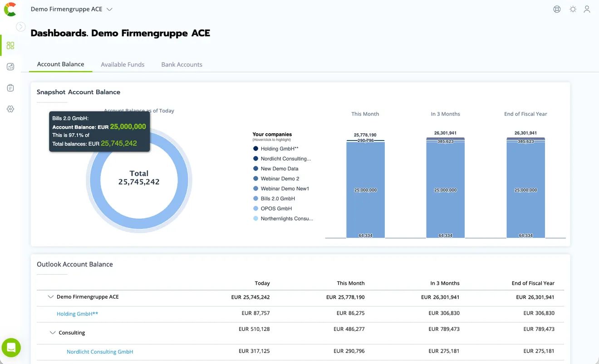Click the Today column header in the table
The height and width of the screenshot is (364, 599).
(262, 283)
